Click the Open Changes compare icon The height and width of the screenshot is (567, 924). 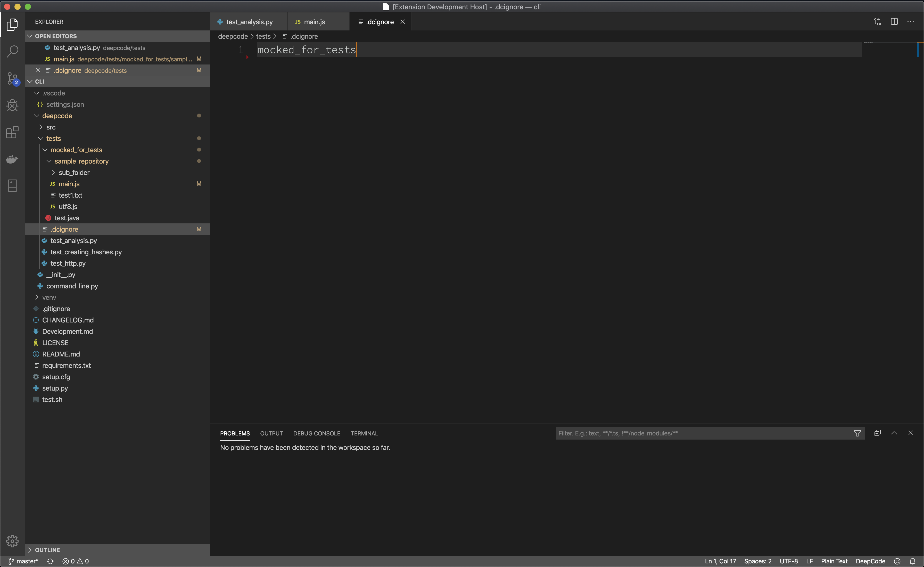tap(877, 22)
